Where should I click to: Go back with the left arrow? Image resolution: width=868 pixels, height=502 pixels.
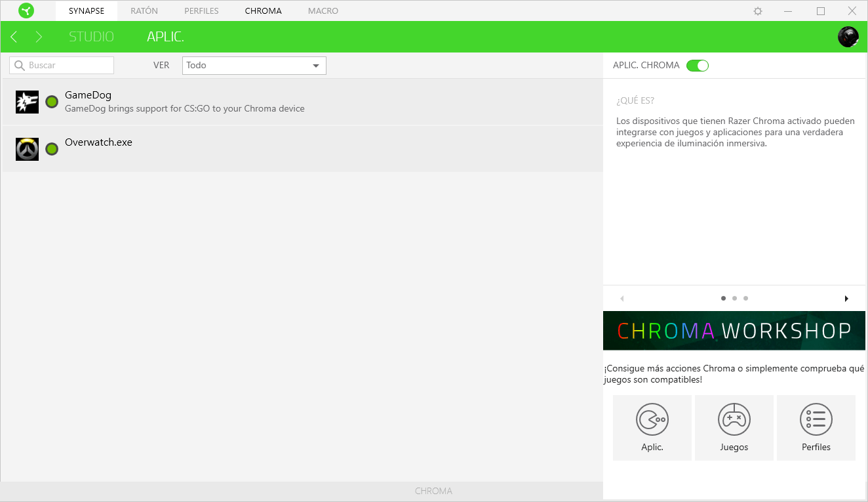click(x=14, y=37)
